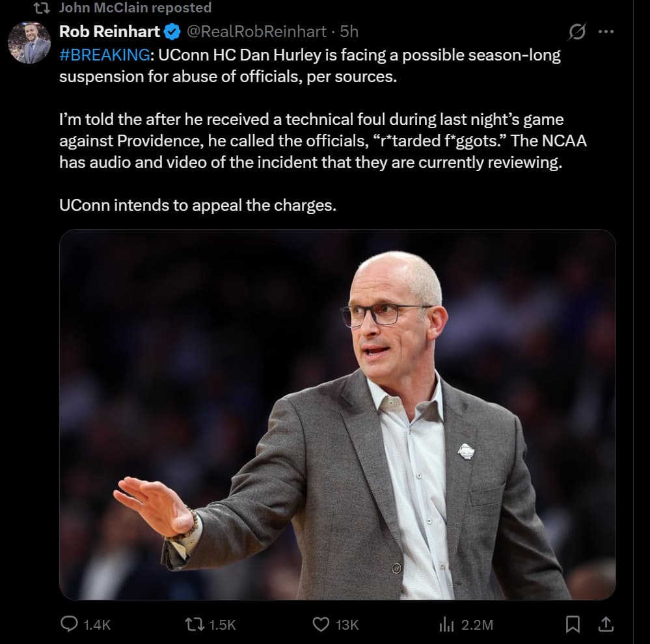Viewport: 650px width, 644px height.
Task: Click the blue verified checkmark badge
Action: [172, 31]
